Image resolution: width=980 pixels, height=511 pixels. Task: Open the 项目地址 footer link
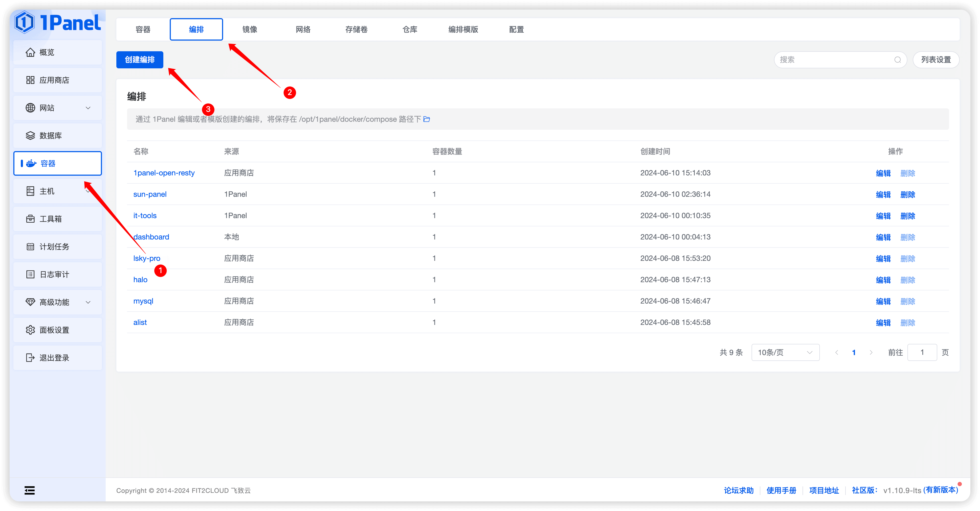(824, 490)
